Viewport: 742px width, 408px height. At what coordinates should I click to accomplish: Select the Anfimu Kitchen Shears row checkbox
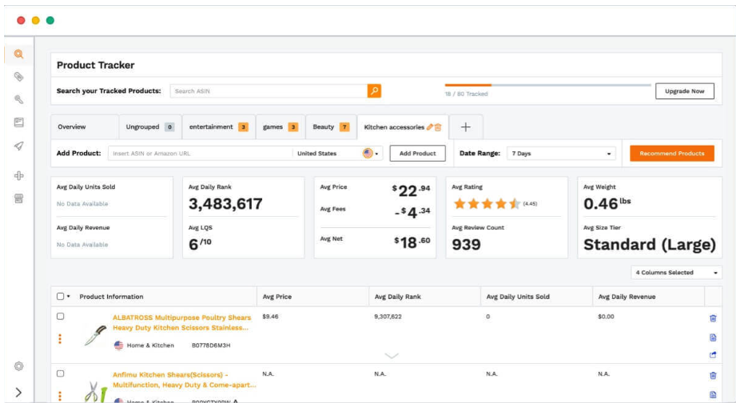(61, 374)
